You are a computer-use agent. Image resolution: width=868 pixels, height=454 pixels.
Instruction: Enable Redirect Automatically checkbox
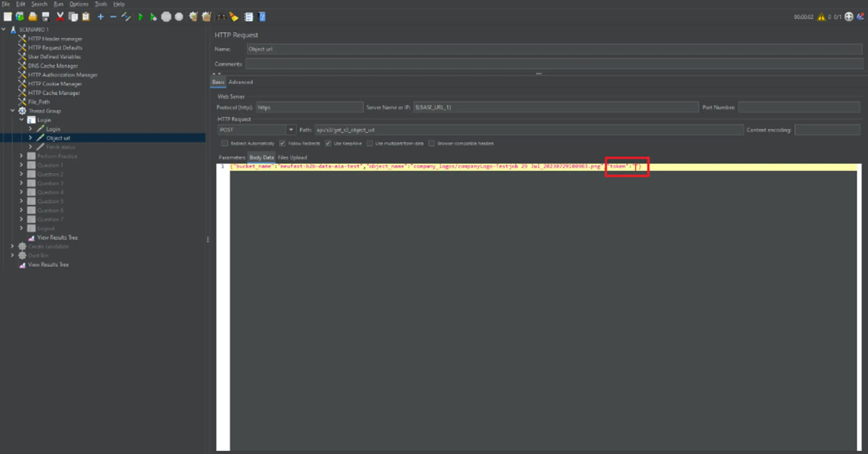(x=224, y=143)
